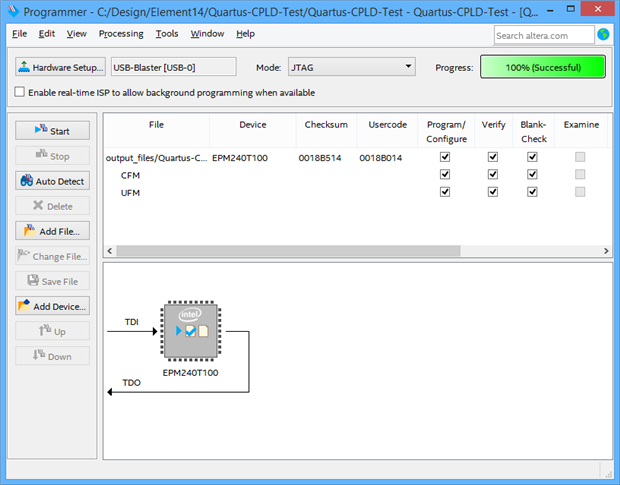Click the Stop button
Viewport: 620px width, 485px height.
52,156
